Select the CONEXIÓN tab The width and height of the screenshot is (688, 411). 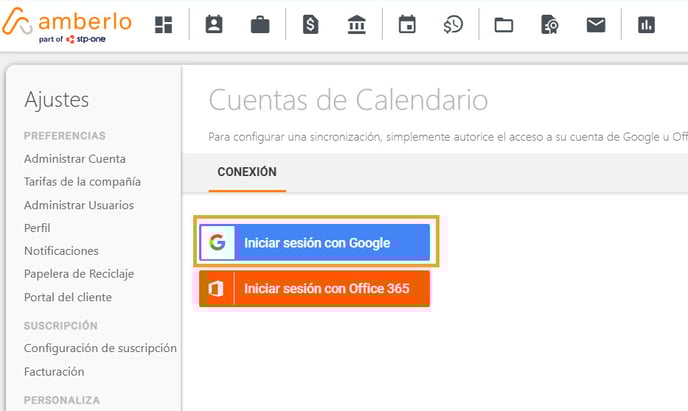click(247, 172)
